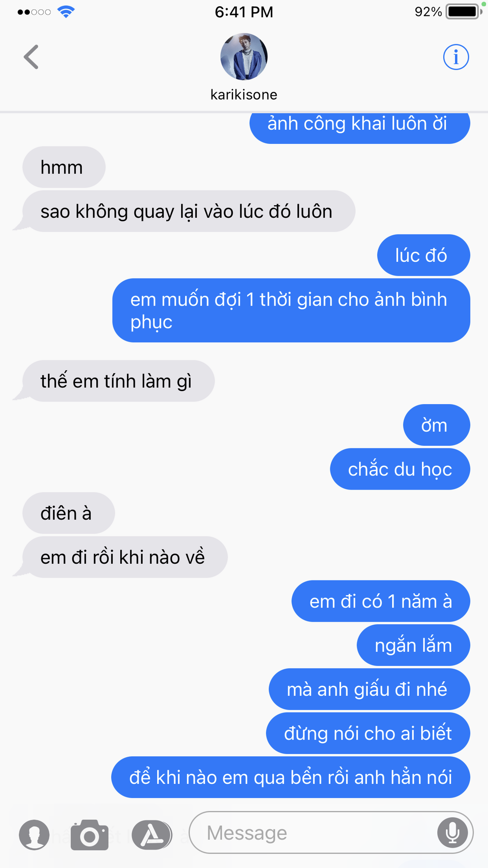Tap the 'hmm' message bubble
The image size is (488, 868).
[x=64, y=167]
